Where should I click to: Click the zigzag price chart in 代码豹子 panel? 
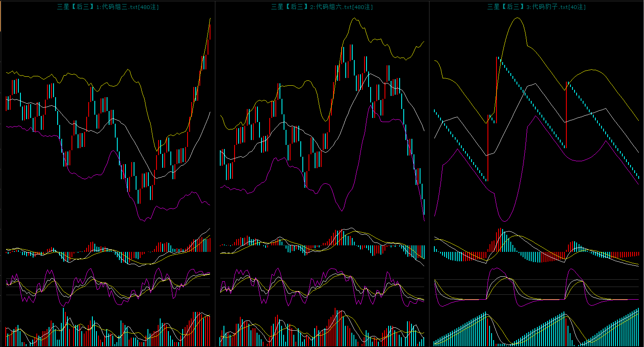[x=536, y=122]
